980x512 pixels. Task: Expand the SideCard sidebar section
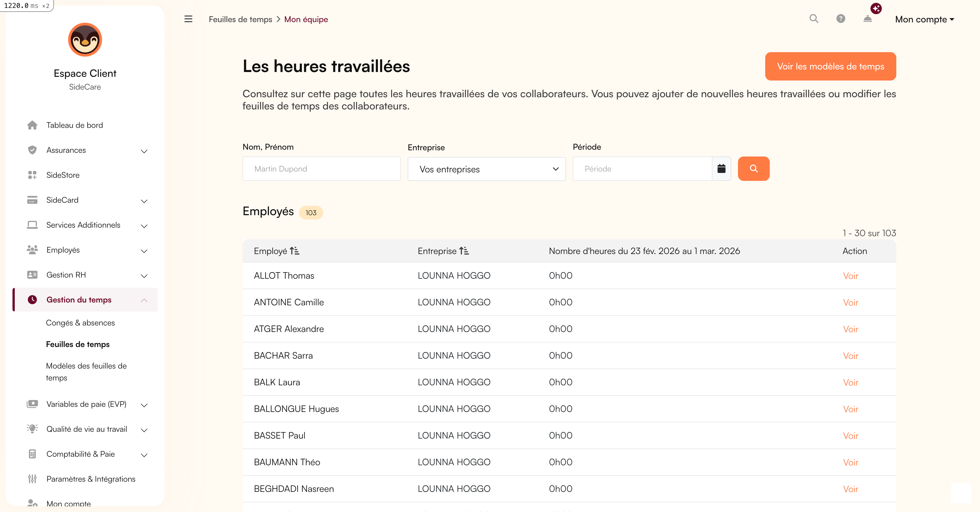coord(144,201)
